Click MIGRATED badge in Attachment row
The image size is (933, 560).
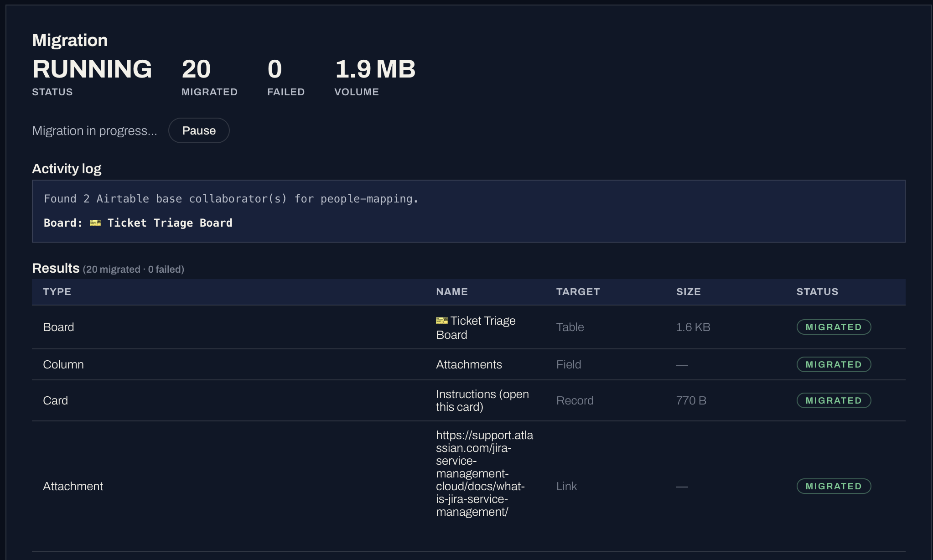[834, 486]
